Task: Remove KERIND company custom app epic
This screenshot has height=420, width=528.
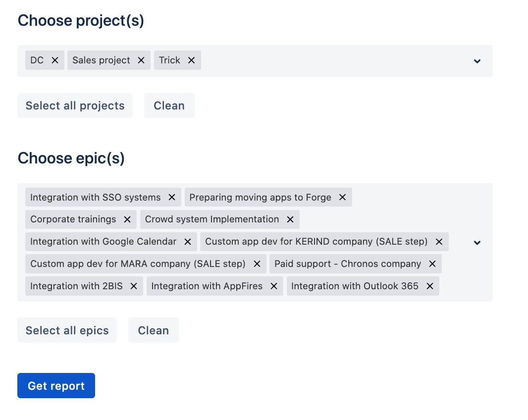Action: pos(439,242)
